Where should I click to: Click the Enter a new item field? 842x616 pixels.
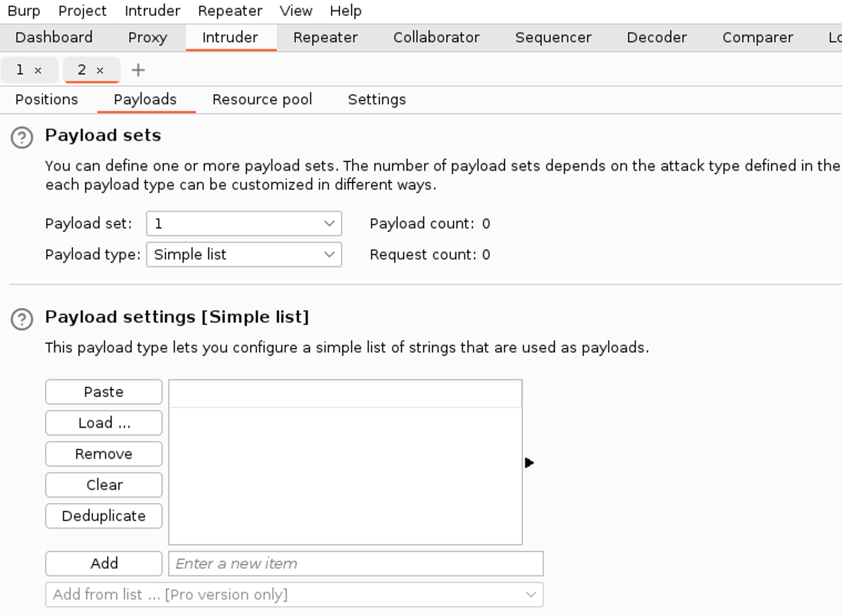[x=355, y=563]
